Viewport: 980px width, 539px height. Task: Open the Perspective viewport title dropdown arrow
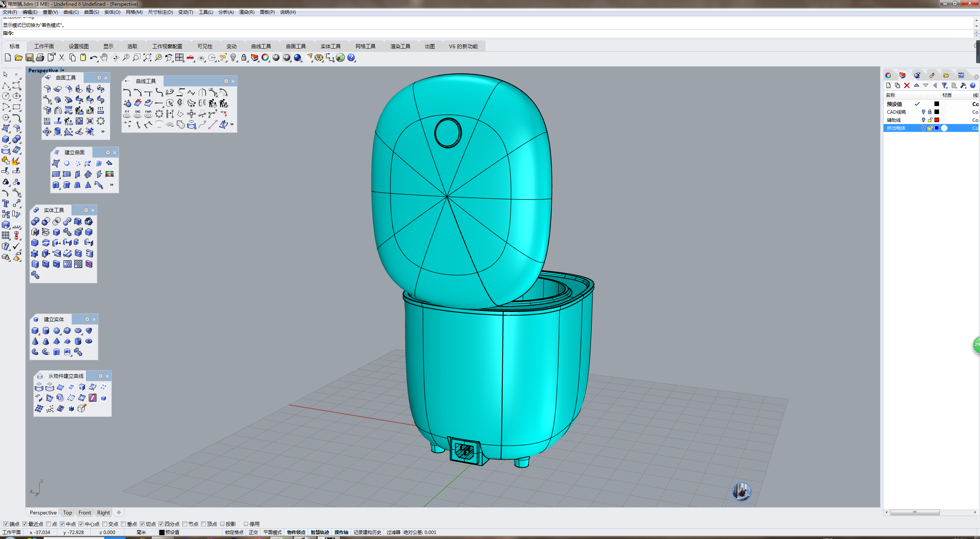63,70
